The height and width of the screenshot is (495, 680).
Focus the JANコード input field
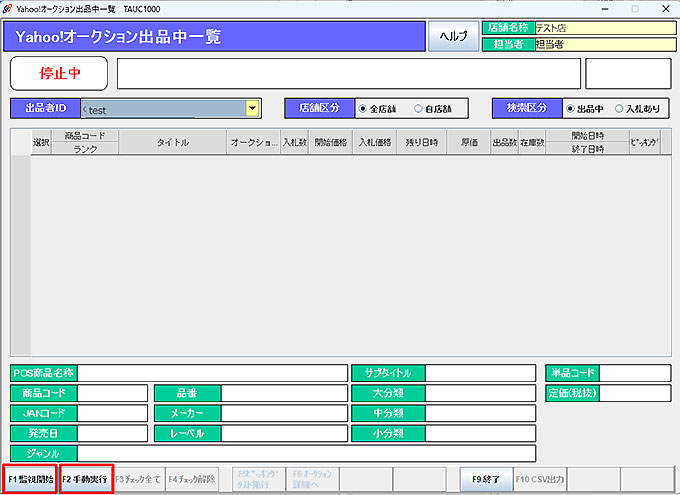[112, 413]
